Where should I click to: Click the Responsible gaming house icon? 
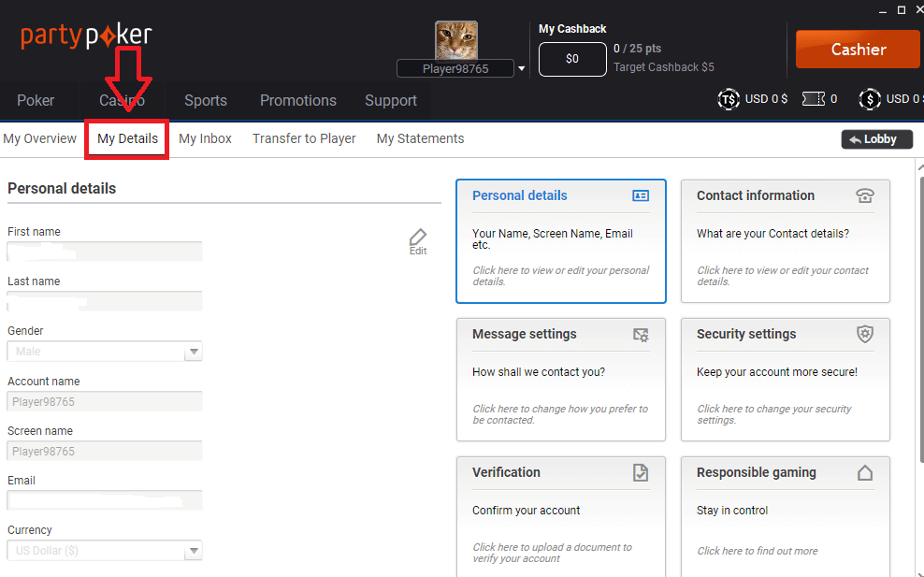tap(864, 472)
